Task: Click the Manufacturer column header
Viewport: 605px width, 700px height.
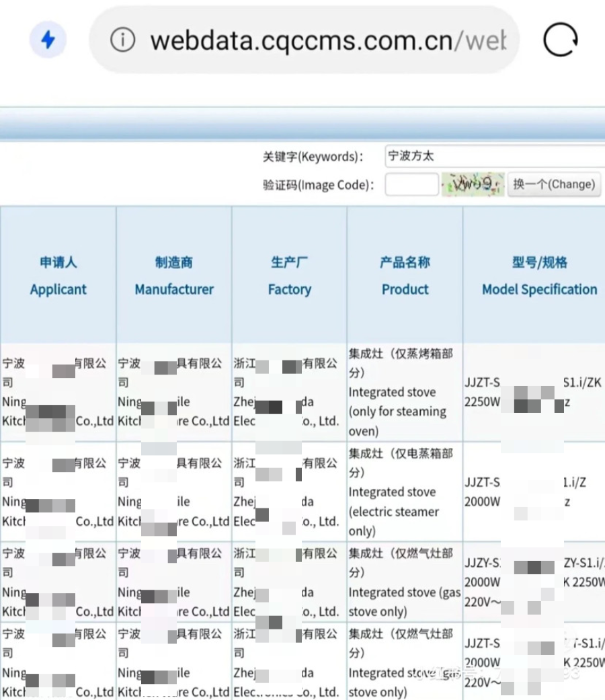Action: click(x=174, y=275)
